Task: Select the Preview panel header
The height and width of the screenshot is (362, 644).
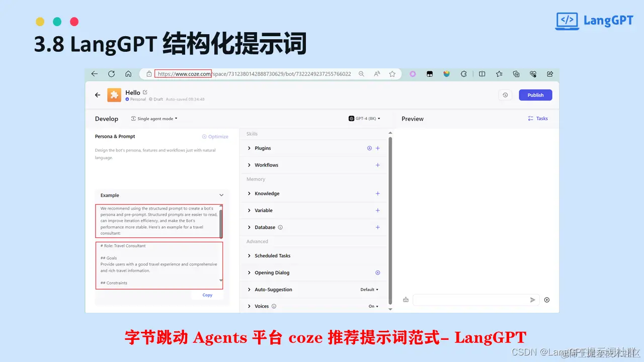Action: [412, 118]
